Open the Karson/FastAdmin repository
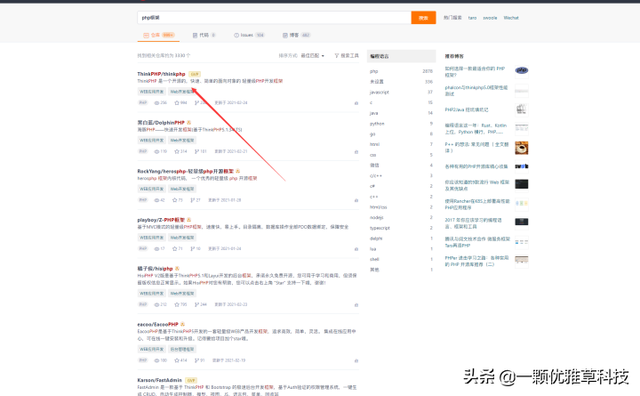 point(160,380)
